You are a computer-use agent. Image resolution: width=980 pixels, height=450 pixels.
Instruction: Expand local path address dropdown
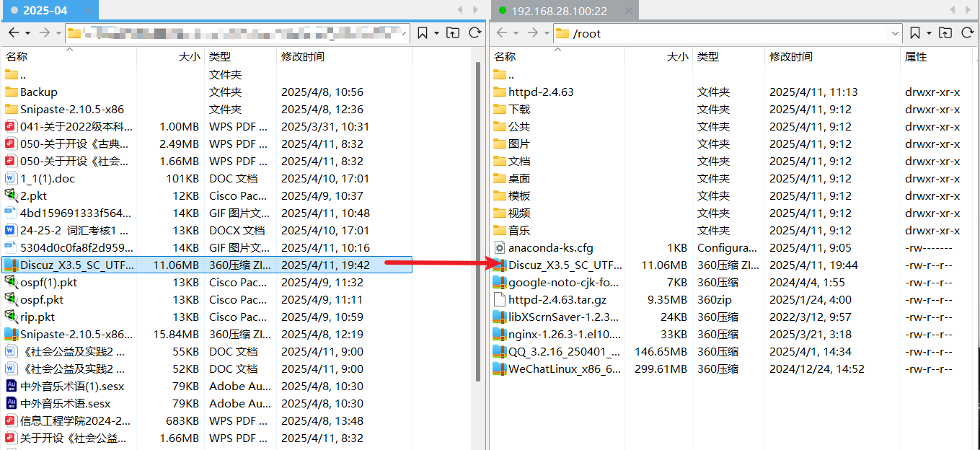point(405,33)
